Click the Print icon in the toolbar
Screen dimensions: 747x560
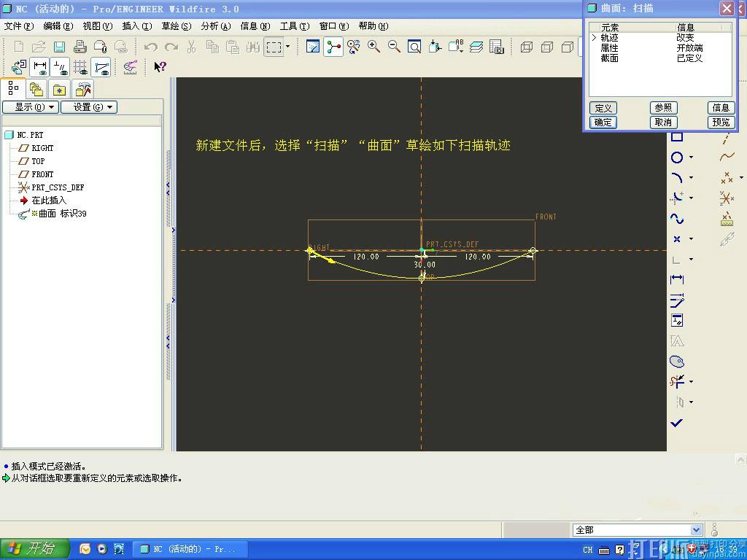(80, 47)
